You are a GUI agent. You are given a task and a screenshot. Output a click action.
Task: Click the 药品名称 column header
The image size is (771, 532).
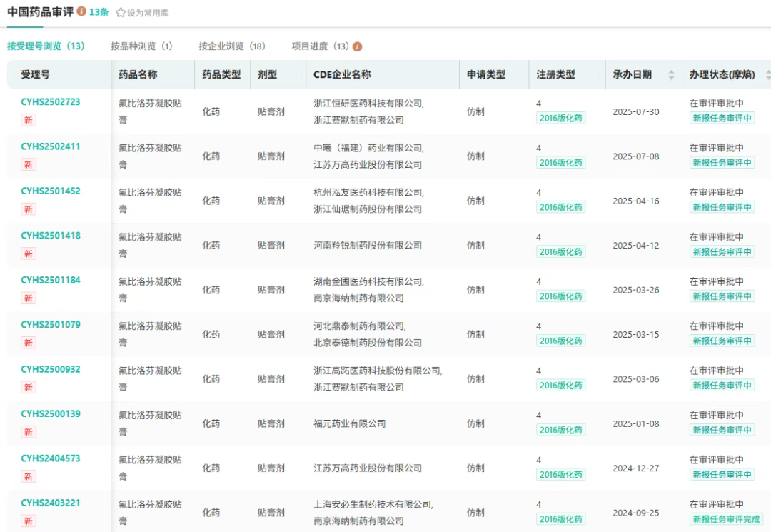click(138, 75)
